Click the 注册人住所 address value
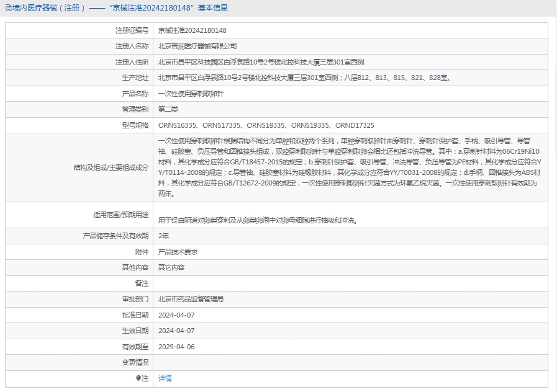This screenshot has height=392, width=557. 261,62
